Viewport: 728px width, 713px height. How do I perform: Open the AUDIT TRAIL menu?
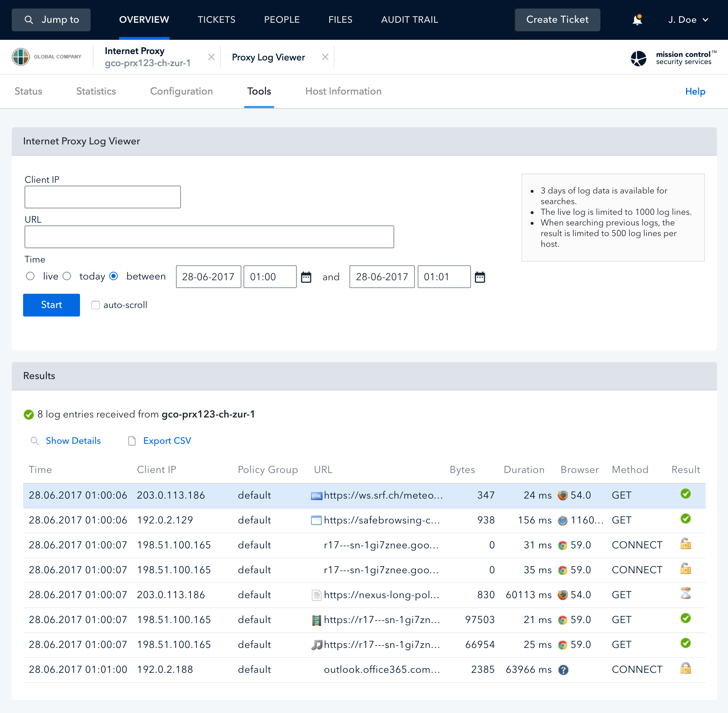click(409, 20)
